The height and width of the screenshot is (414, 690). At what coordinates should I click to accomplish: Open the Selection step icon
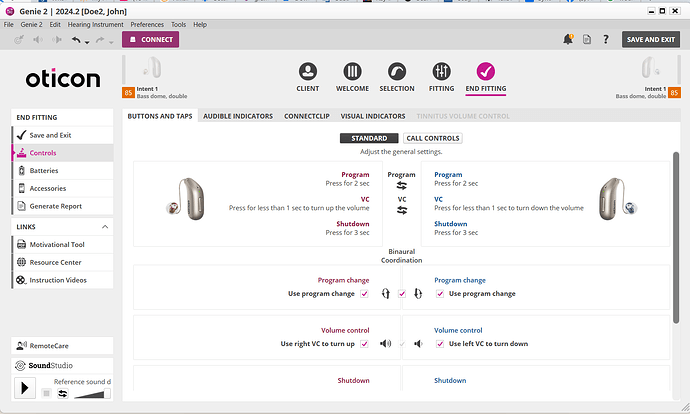(396, 71)
